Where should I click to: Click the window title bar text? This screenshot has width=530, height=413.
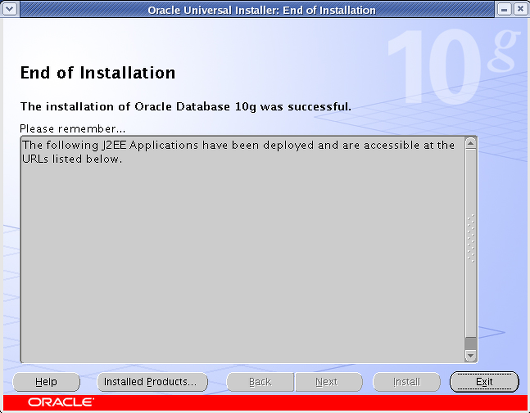(x=262, y=10)
